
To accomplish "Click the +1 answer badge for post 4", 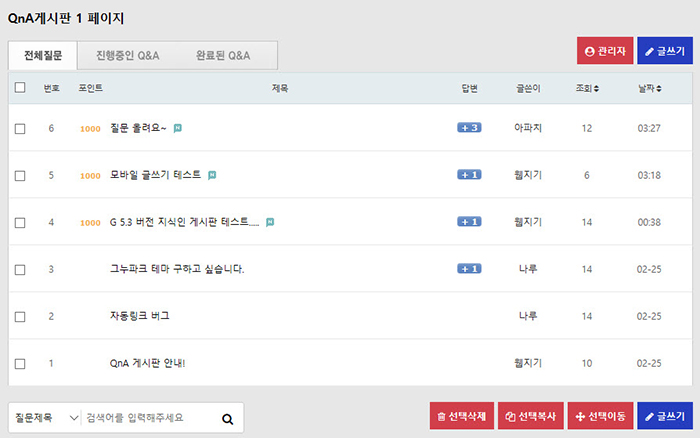I will [469, 221].
